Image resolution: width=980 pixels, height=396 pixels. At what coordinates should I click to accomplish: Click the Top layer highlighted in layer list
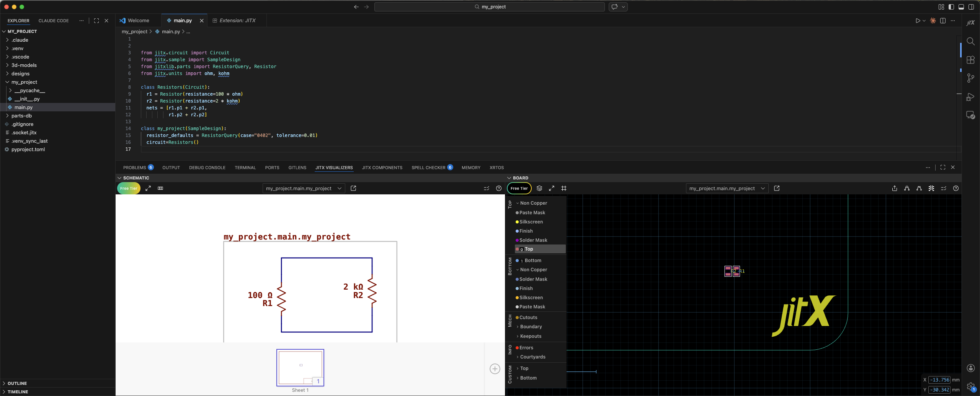point(529,249)
